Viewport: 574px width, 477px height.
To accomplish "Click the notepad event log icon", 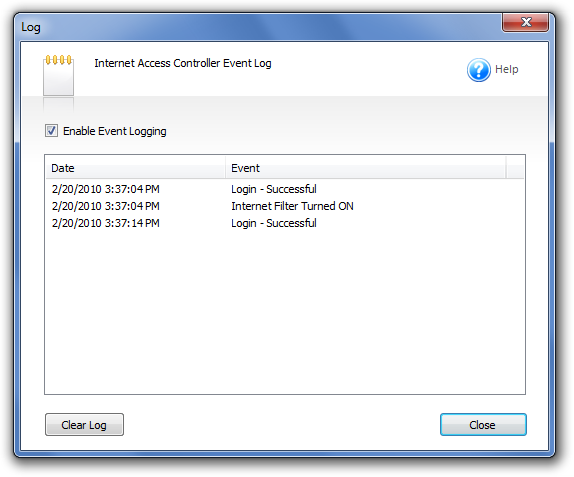I will pyautogui.click(x=59, y=75).
